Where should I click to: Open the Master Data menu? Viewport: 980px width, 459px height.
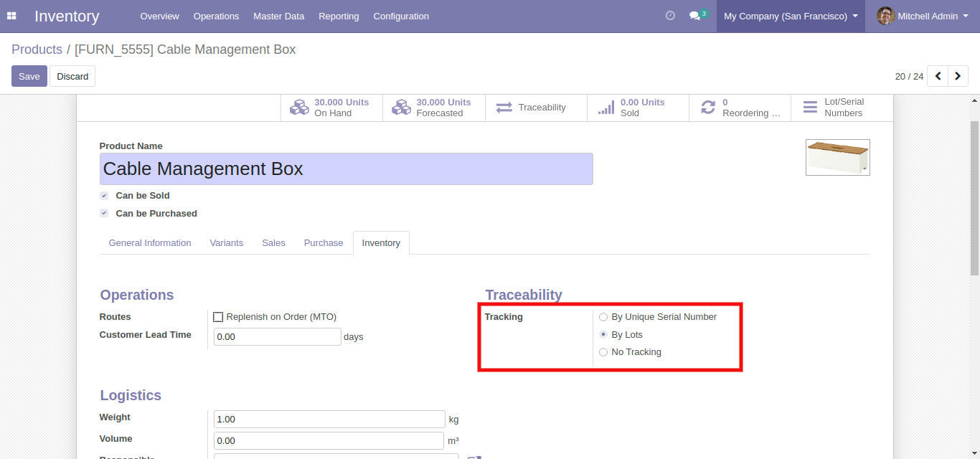tap(278, 16)
